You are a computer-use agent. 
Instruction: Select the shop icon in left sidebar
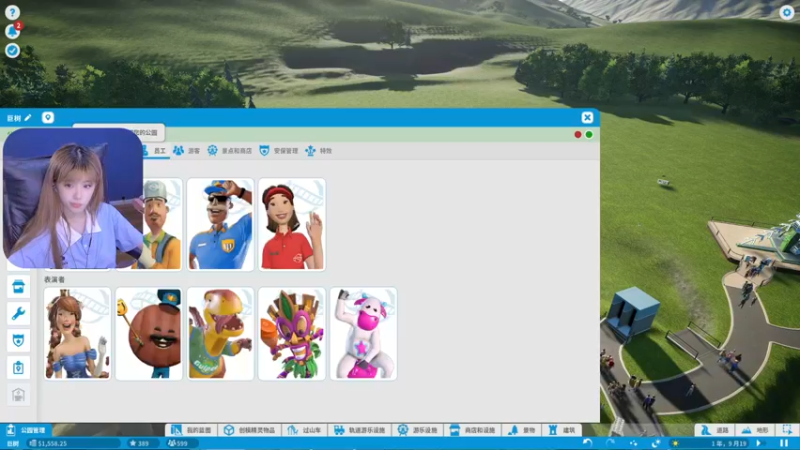(18, 287)
